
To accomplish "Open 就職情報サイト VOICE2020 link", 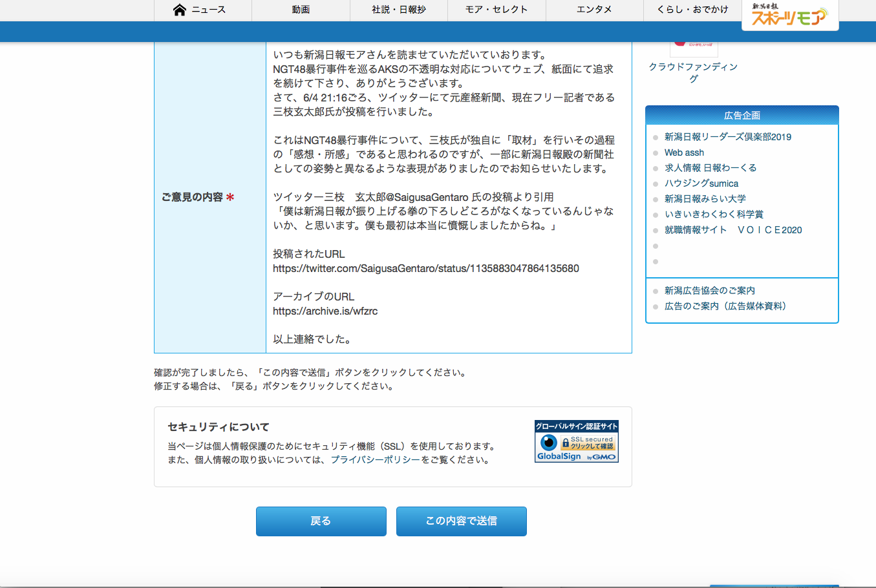I will pyautogui.click(x=733, y=230).
